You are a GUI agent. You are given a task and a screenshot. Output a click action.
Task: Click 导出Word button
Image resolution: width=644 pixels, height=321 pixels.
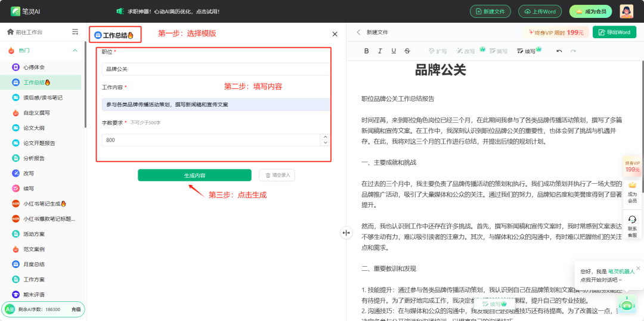point(614,32)
